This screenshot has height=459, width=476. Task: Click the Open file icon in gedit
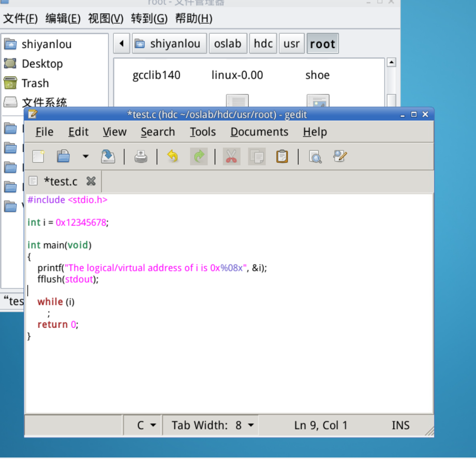click(x=63, y=157)
